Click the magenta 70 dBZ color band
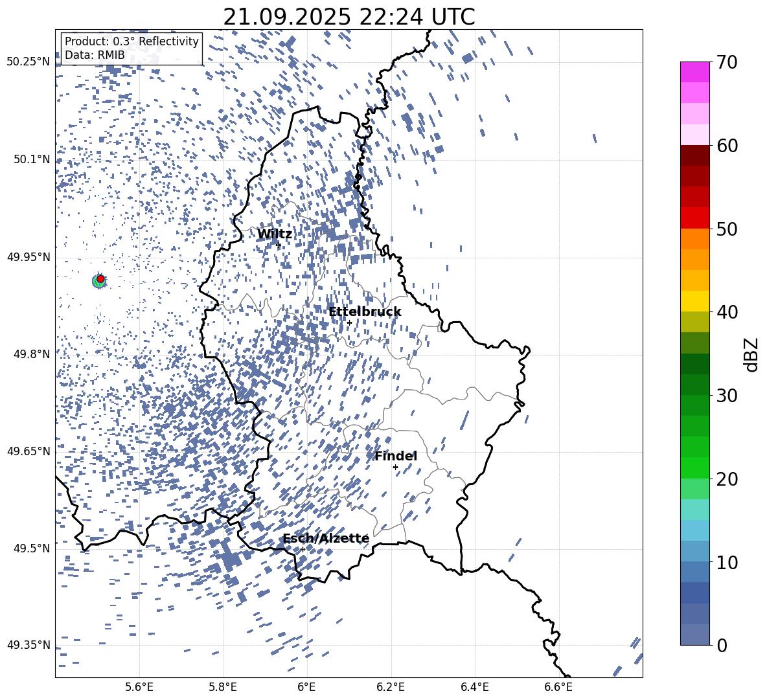Viewport: 767px width, 700px height. 695,72
